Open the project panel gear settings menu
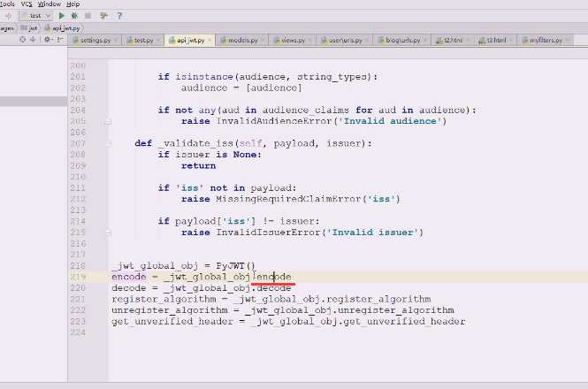This screenshot has height=389, width=588. click(48, 40)
